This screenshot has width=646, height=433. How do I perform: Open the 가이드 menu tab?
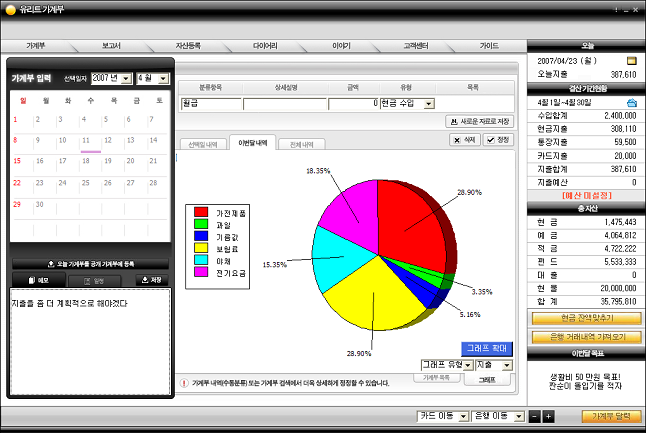[x=489, y=46]
